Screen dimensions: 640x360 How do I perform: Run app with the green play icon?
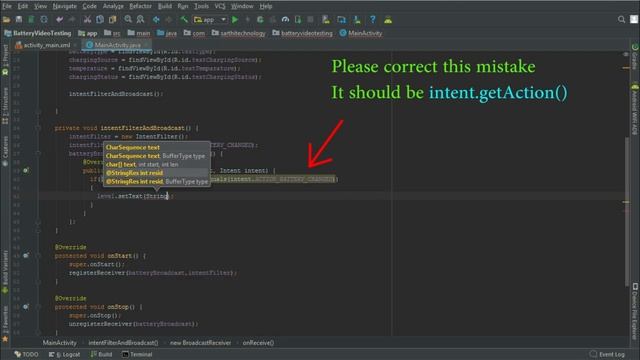click(x=235, y=20)
